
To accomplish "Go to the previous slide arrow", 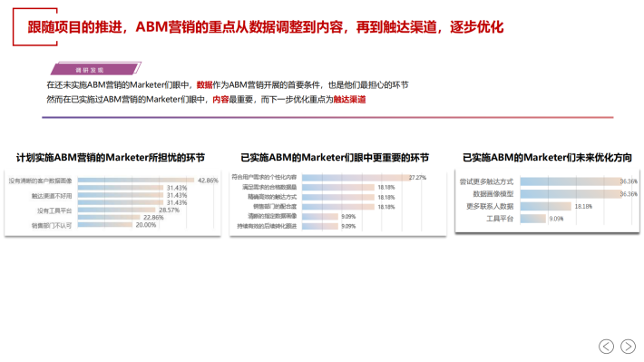I will pos(606,347).
